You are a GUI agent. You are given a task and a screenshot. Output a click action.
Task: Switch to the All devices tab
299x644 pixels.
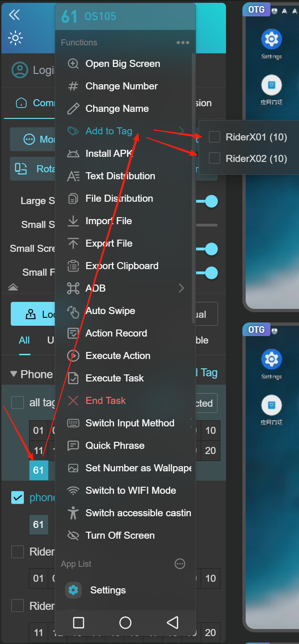(x=24, y=340)
